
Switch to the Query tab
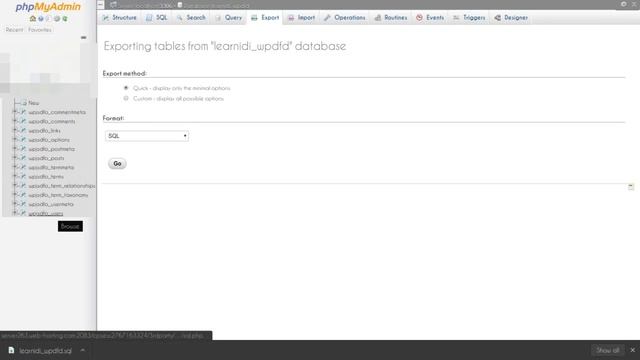click(229, 18)
